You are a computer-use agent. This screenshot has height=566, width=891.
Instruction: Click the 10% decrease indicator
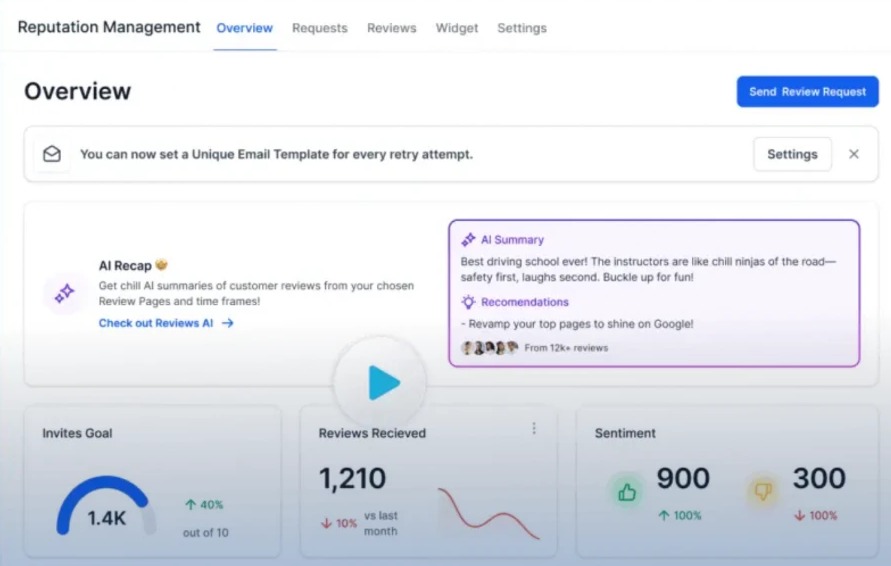click(339, 523)
